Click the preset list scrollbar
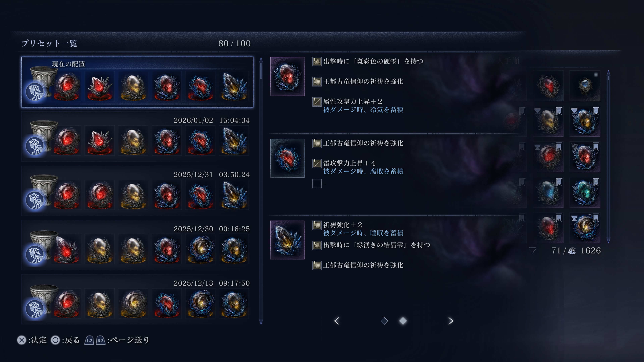The height and width of the screenshot is (362, 644). (x=261, y=191)
